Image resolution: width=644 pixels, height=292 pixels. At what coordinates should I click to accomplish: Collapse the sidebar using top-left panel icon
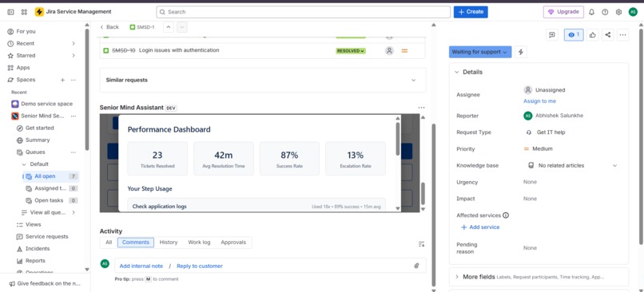tap(10, 12)
